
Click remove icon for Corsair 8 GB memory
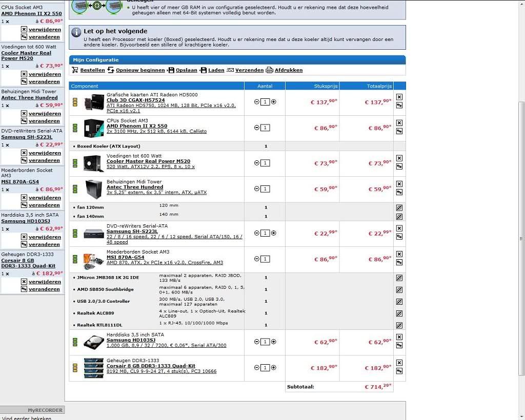pos(399,363)
